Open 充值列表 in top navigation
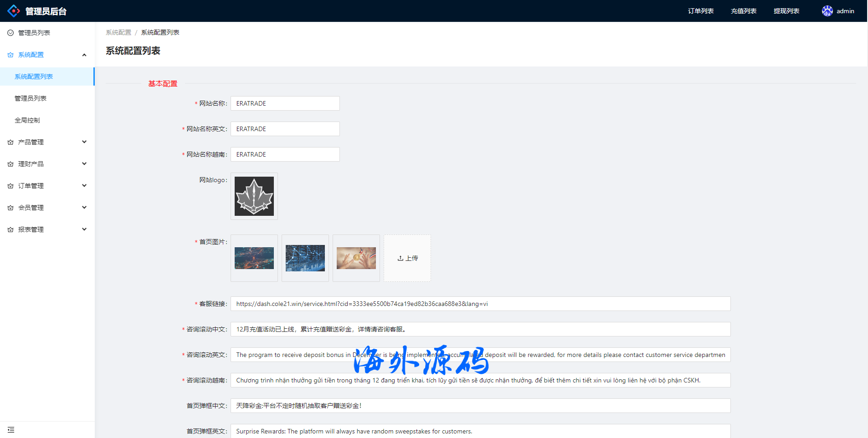Screen dimensions: 868x438 click(x=743, y=11)
